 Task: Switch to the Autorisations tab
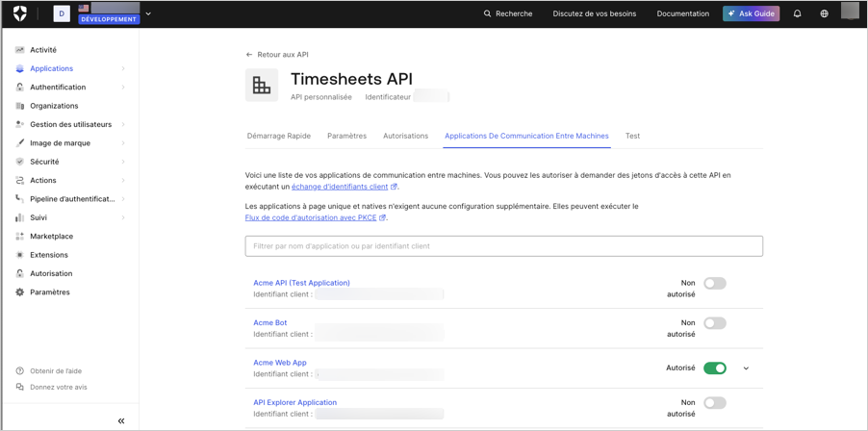point(406,136)
